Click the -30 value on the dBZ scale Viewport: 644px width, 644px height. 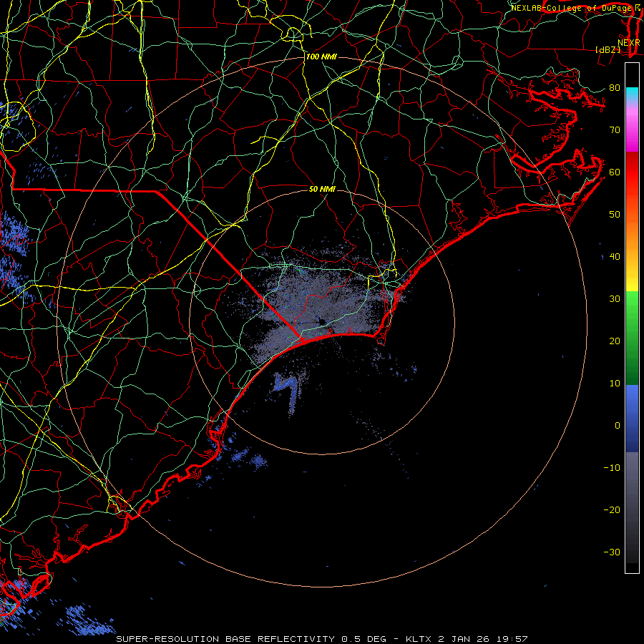click(612, 552)
